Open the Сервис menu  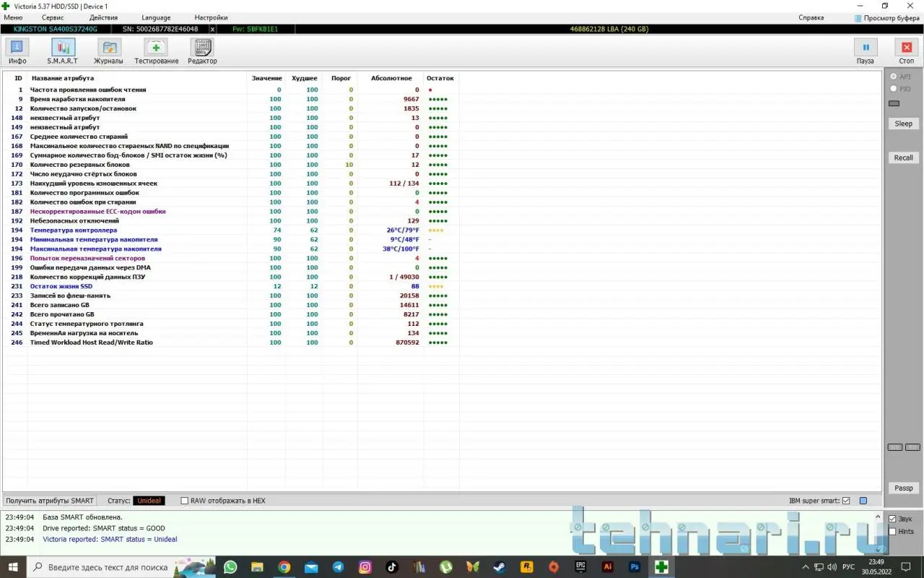click(53, 17)
